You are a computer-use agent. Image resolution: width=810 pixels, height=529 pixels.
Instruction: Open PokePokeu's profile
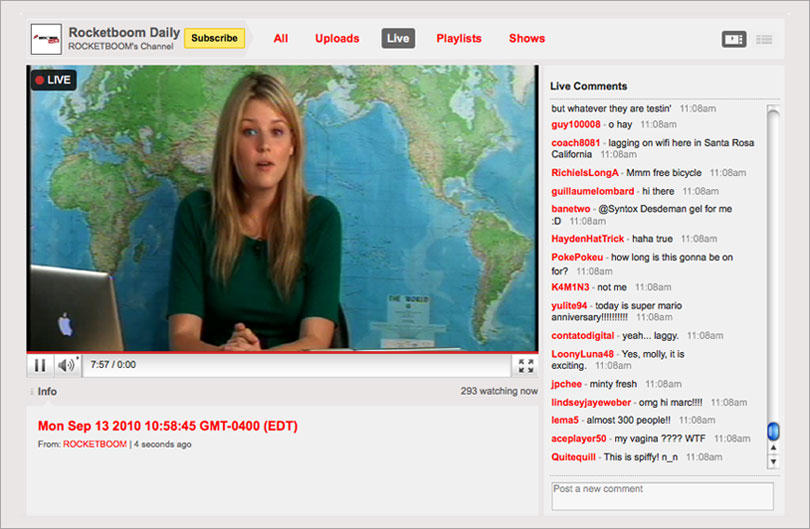click(x=577, y=257)
